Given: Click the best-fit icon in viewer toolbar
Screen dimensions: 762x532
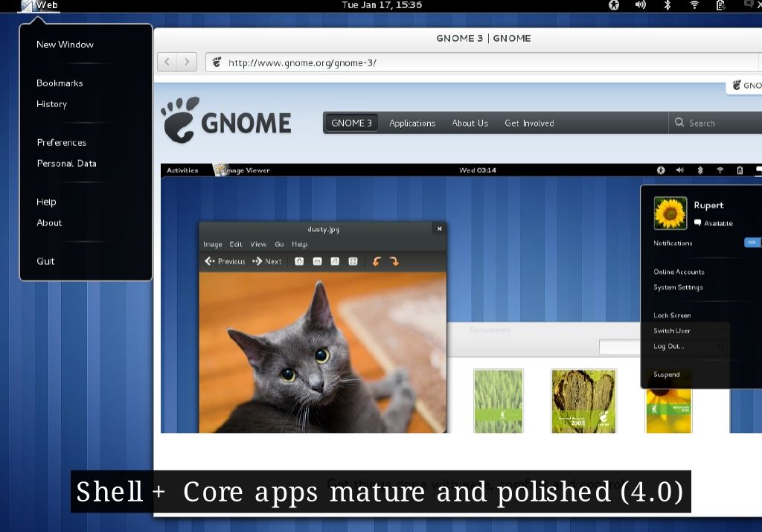Looking at the screenshot, I should [x=353, y=261].
